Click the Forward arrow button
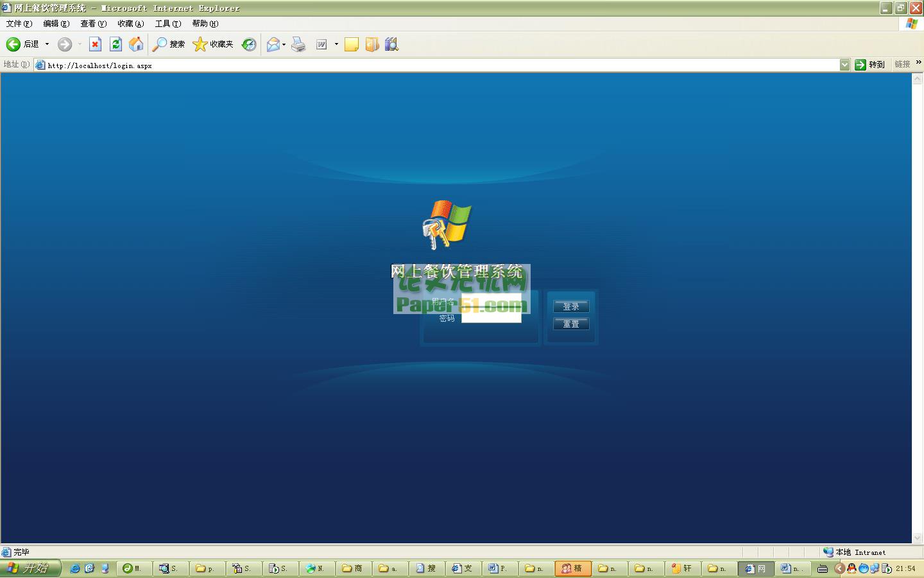 tap(65, 44)
